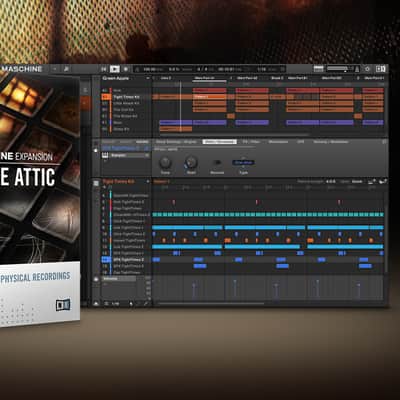Select the Bass group in the arranger
This screenshot has width=400, height=400.
126,123
